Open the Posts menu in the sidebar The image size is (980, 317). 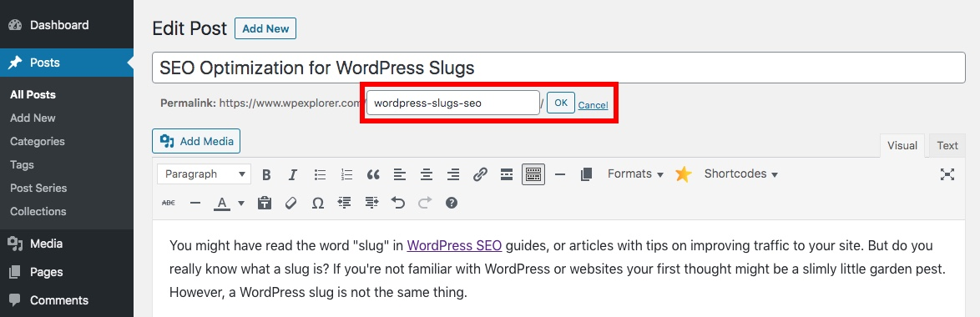coord(67,63)
